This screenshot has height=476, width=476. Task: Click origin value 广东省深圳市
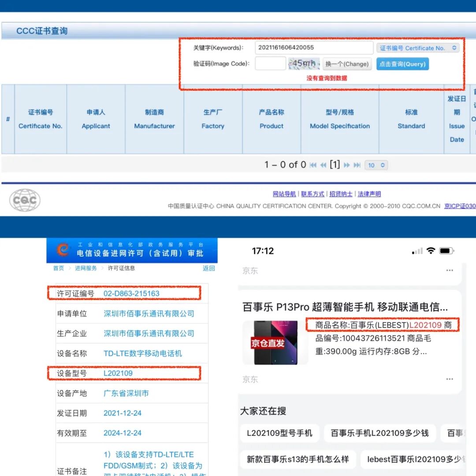click(126, 393)
